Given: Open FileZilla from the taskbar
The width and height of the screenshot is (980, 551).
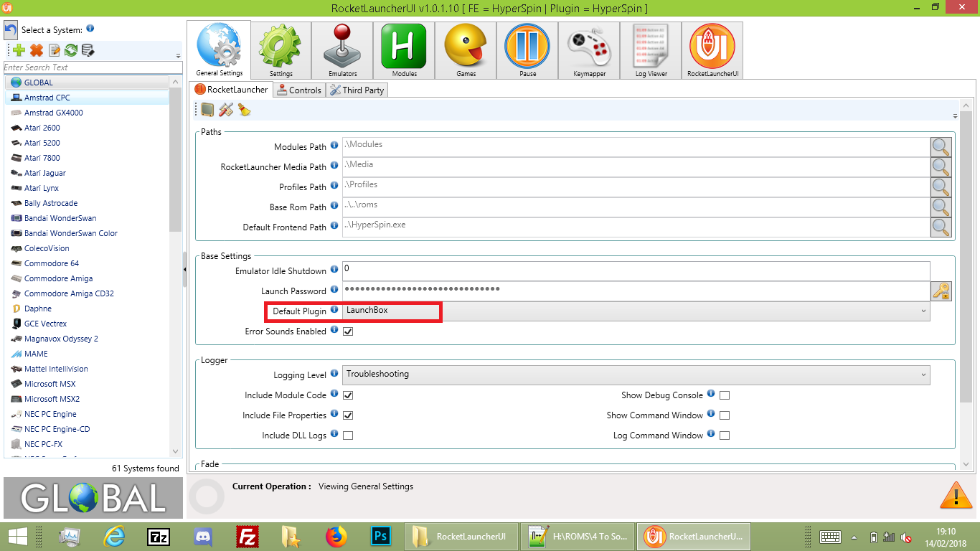Looking at the screenshot, I should [247, 537].
